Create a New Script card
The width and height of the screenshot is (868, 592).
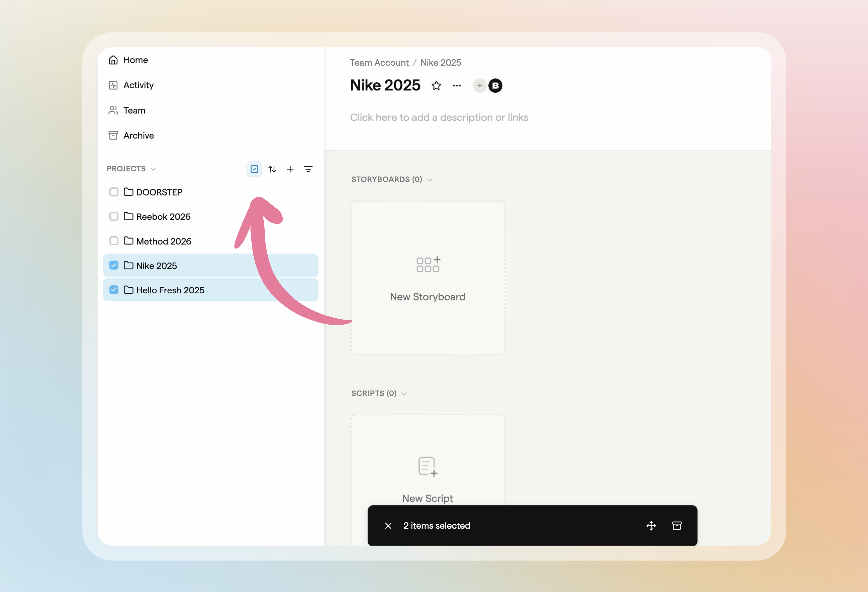coord(428,480)
